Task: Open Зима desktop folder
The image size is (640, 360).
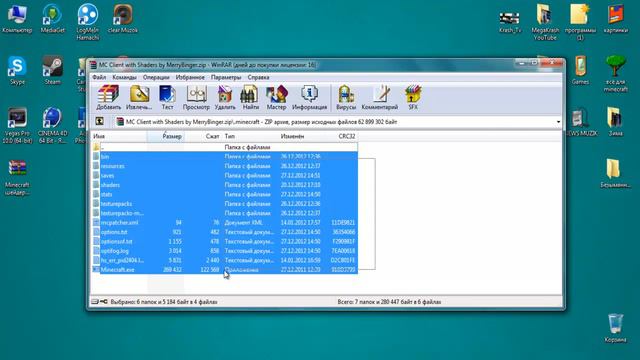Action: (x=616, y=122)
